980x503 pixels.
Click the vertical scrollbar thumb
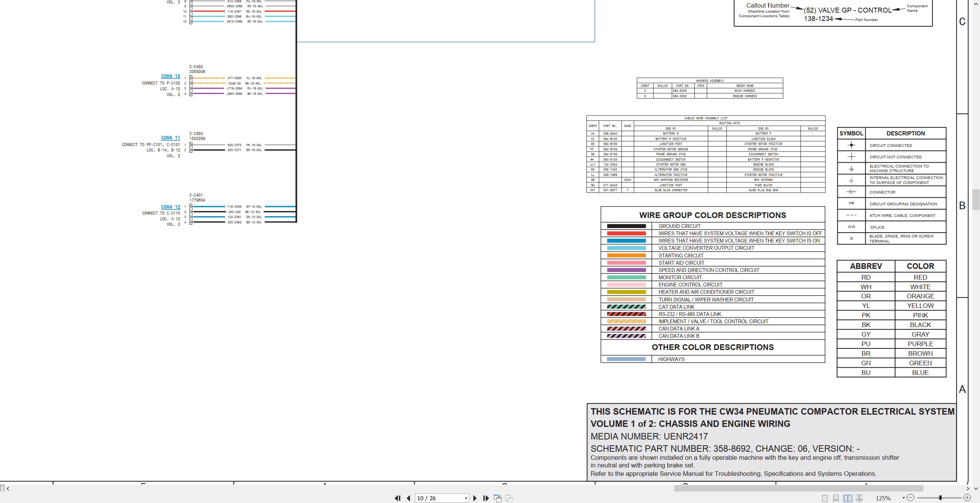click(x=976, y=200)
